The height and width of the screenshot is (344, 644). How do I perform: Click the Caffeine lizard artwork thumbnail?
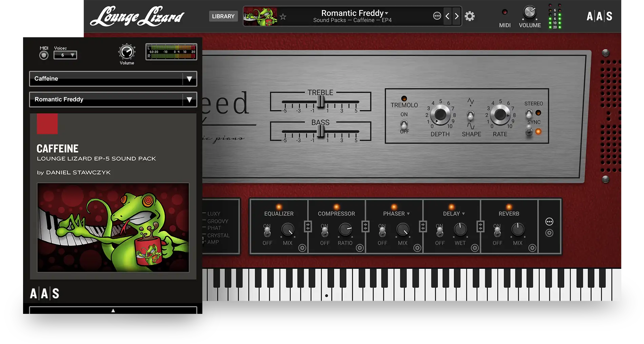(x=113, y=227)
